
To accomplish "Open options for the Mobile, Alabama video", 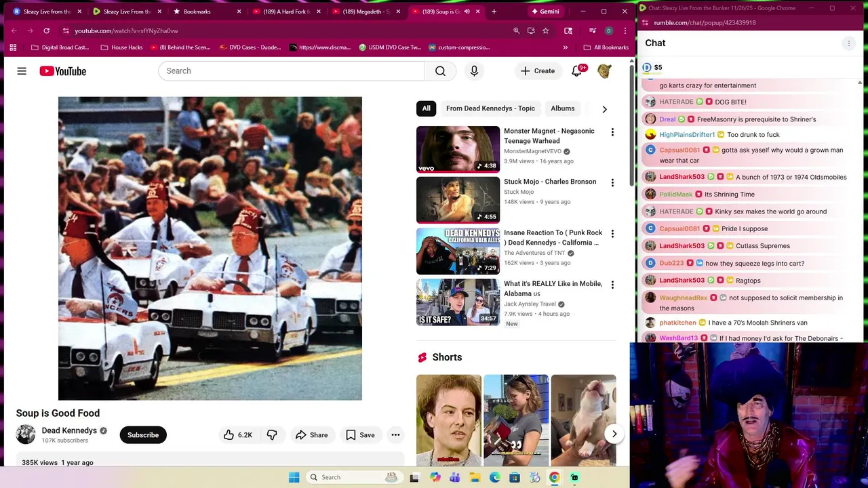I will point(612,285).
